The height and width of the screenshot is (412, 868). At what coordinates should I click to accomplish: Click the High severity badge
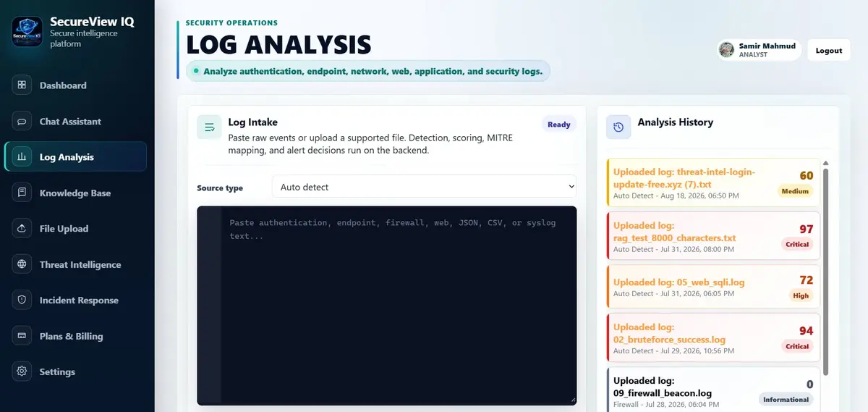tap(801, 295)
